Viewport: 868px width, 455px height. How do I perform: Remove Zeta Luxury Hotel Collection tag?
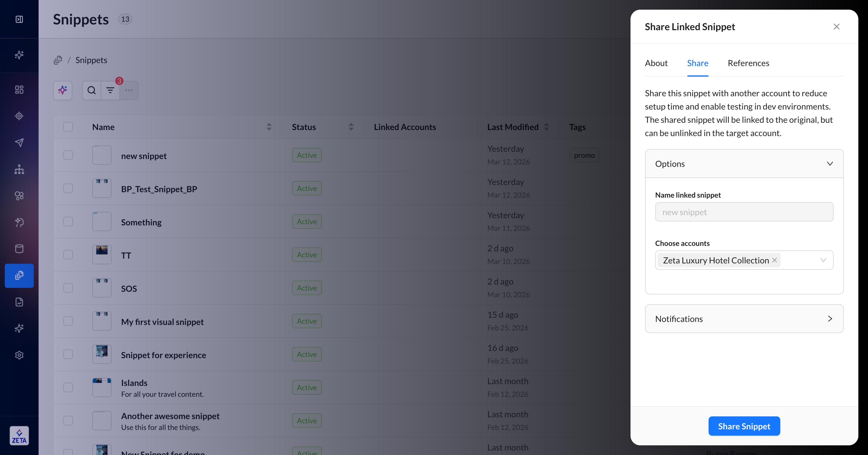[x=775, y=260]
